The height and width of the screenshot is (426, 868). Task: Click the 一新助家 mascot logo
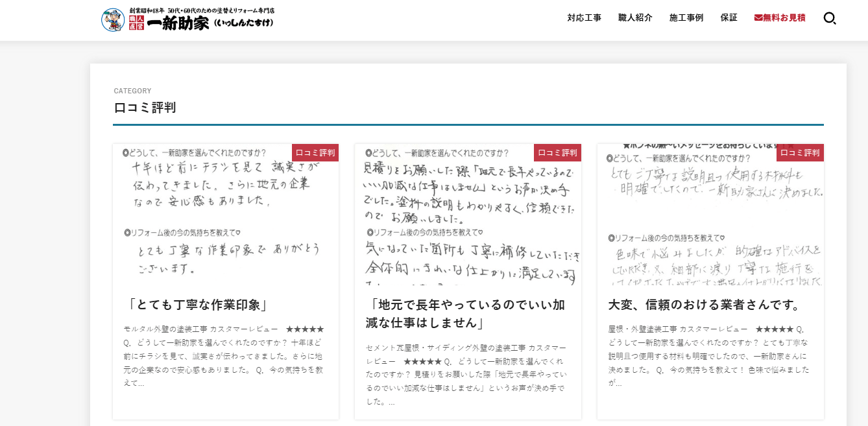pos(113,20)
